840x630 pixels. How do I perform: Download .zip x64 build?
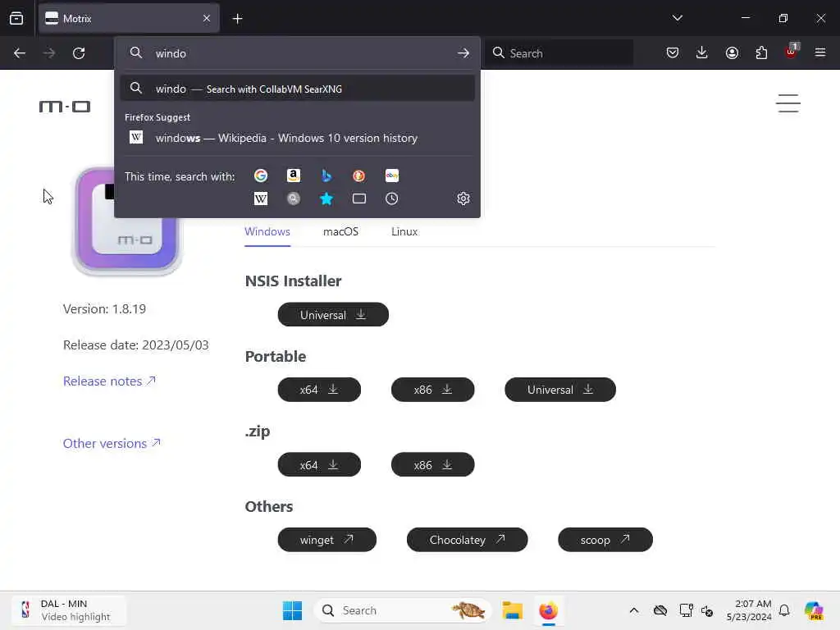click(319, 464)
